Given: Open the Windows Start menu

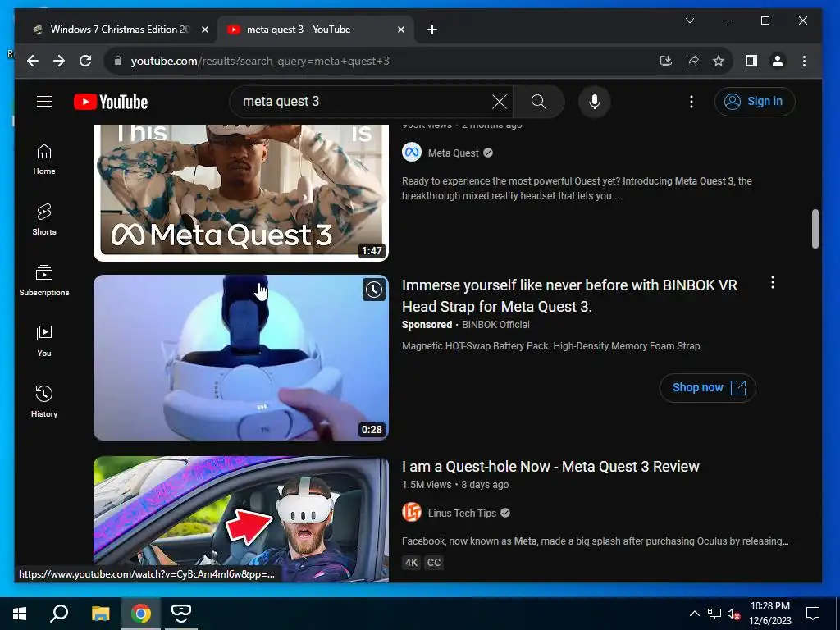Looking at the screenshot, I should (x=20, y=614).
